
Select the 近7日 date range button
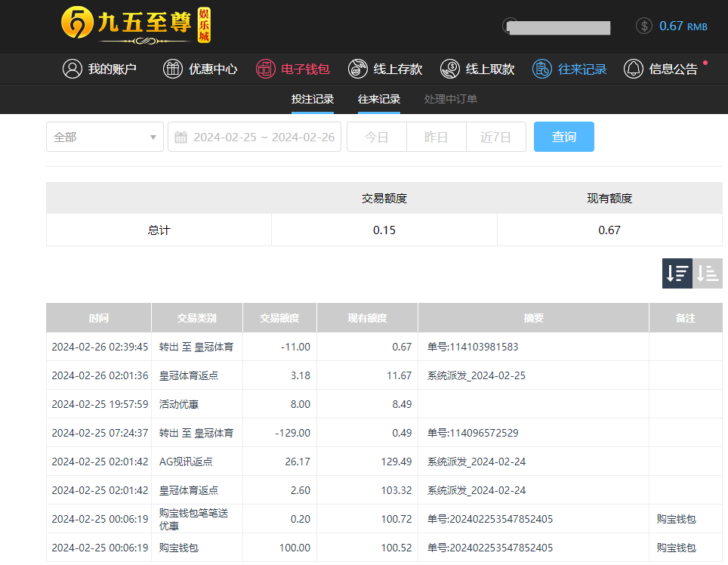tap(496, 137)
